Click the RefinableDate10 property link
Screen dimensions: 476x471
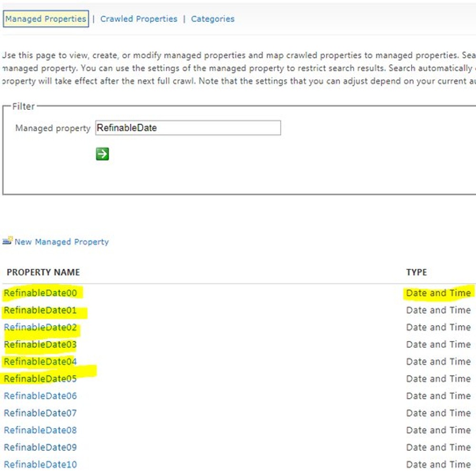tap(40, 464)
